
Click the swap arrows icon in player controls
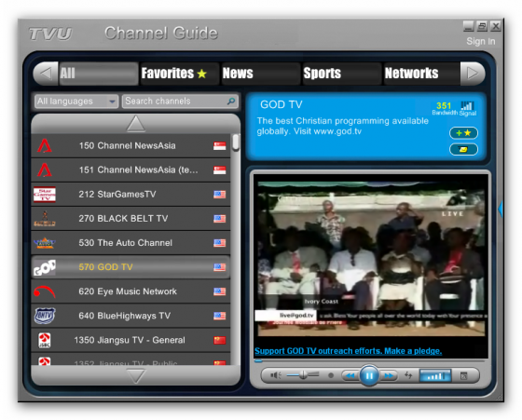tap(408, 375)
